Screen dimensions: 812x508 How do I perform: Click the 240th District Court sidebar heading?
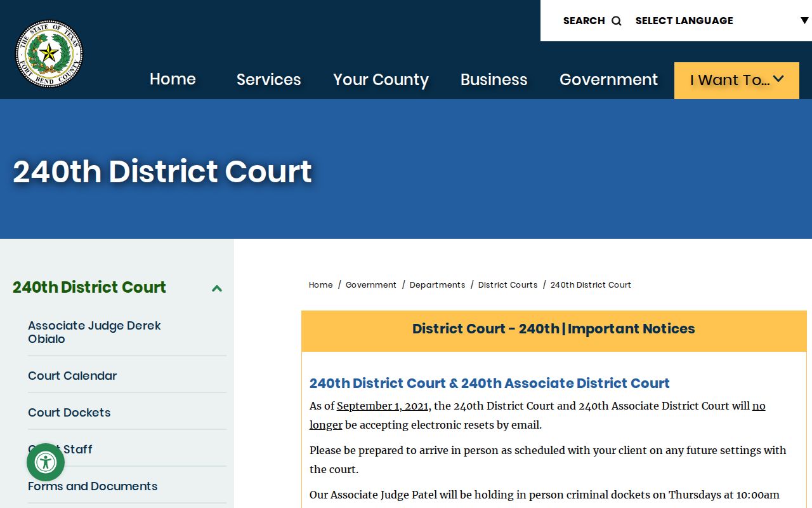pyautogui.click(x=89, y=287)
